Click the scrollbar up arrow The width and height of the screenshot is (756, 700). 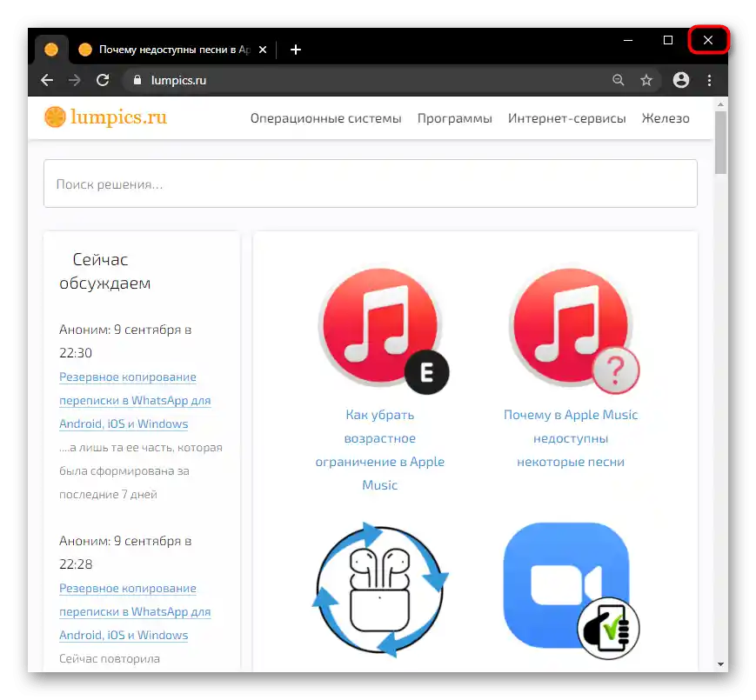coord(721,104)
